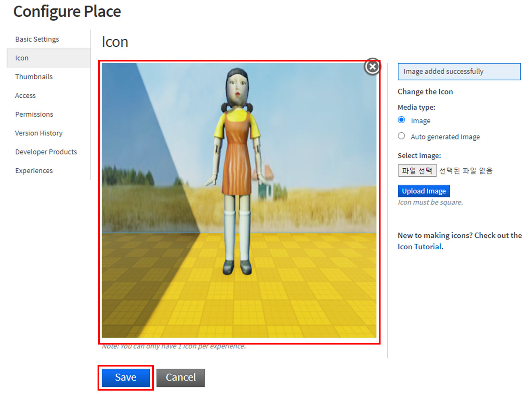Open Experiences section
Screen dimensions: 532x394
click(34, 171)
